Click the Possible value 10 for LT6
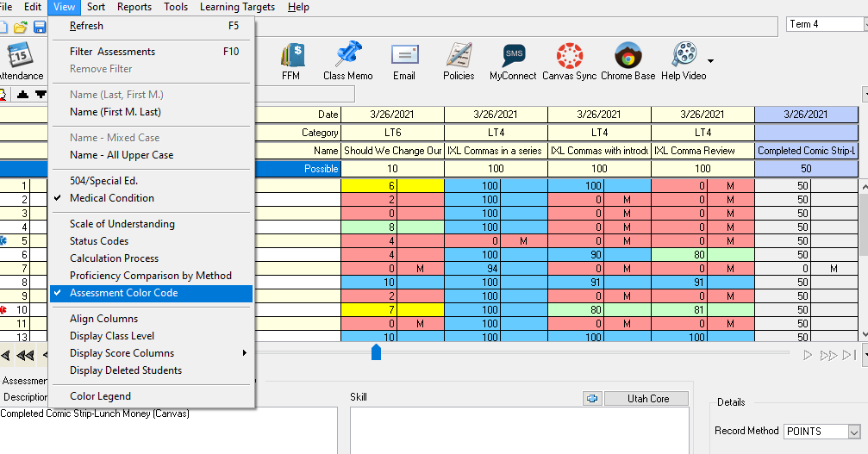Image resolution: width=868 pixels, height=454 pixels. coord(392,169)
